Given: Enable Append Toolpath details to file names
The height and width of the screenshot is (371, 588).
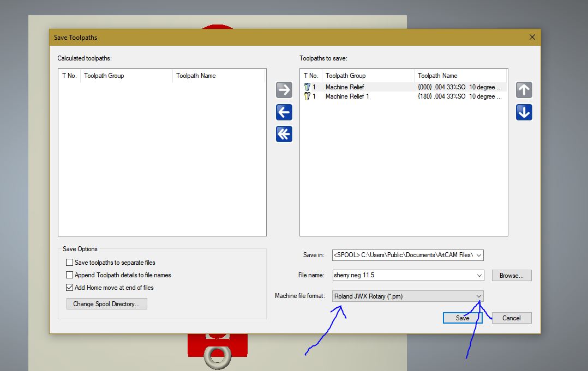Looking at the screenshot, I should click(x=69, y=275).
